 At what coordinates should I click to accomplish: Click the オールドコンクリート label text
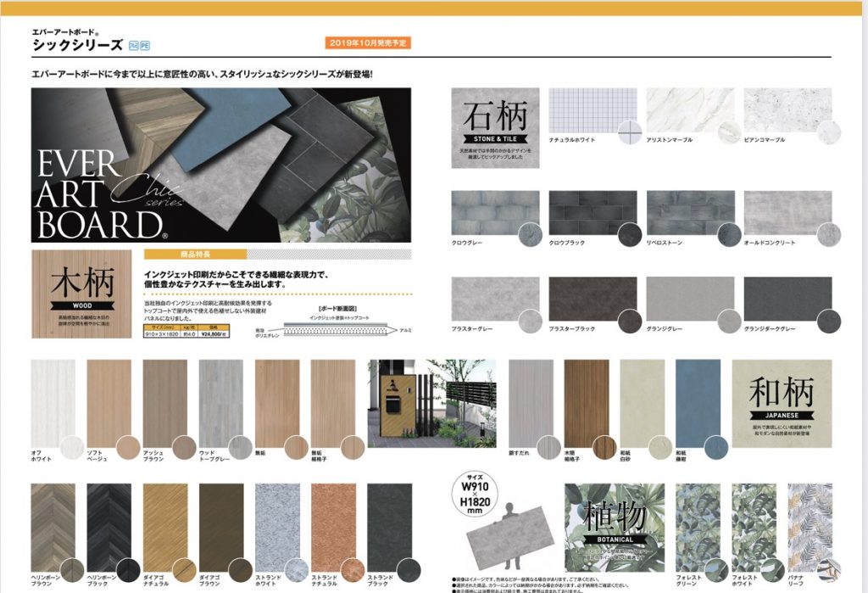click(770, 243)
